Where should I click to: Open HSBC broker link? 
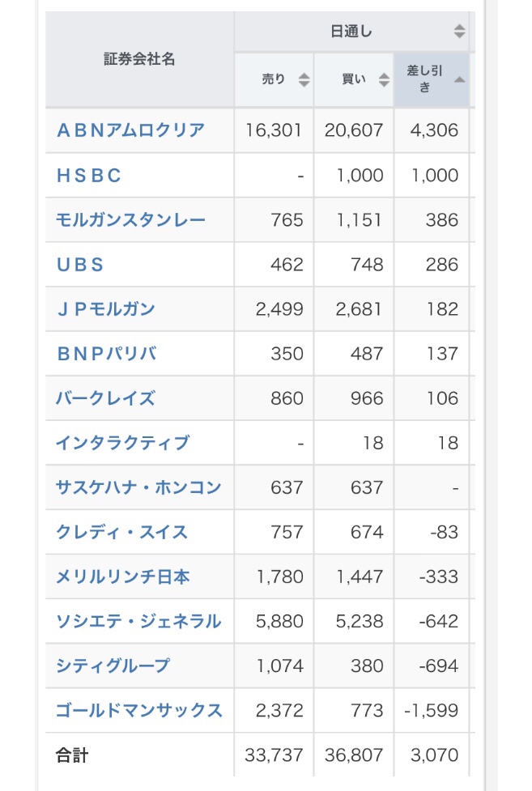pyautogui.click(x=89, y=175)
